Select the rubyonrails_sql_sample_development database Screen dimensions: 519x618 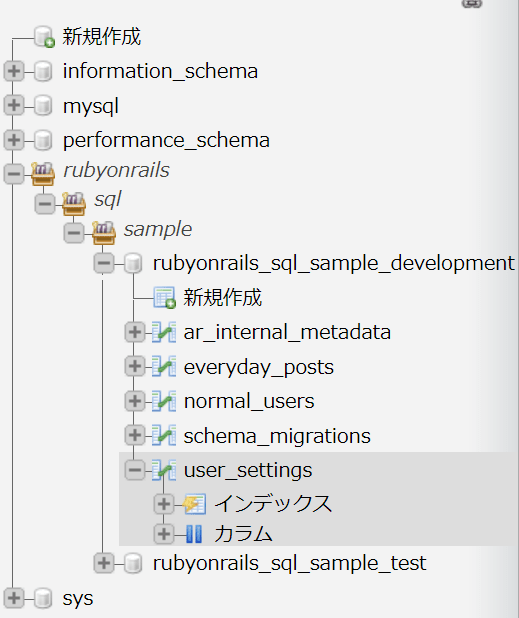pyautogui.click(x=334, y=263)
